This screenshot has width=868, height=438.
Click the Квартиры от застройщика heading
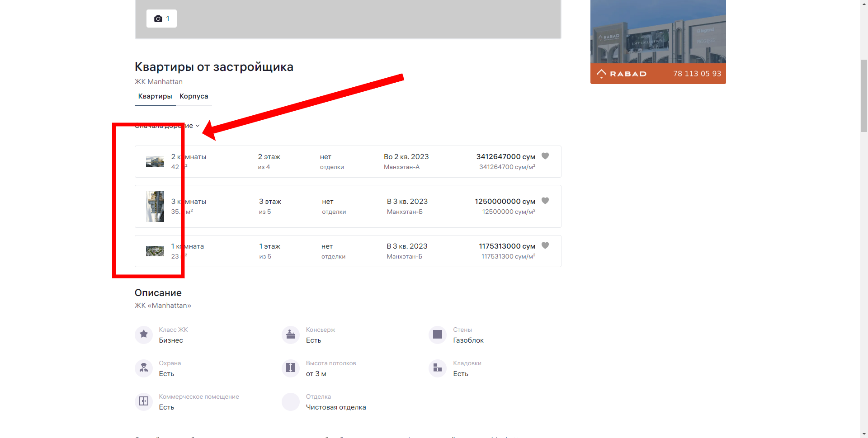click(214, 67)
